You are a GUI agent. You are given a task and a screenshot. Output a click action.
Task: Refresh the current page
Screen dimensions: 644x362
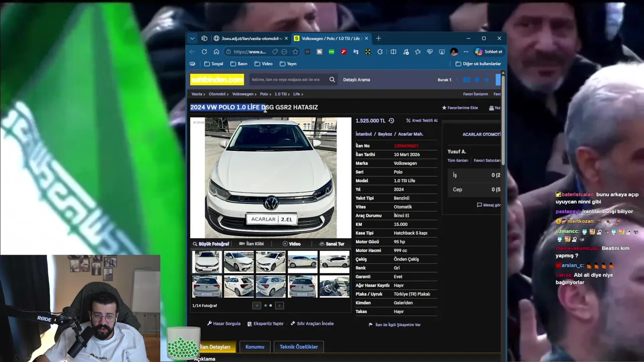pyautogui.click(x=204, y=52)
